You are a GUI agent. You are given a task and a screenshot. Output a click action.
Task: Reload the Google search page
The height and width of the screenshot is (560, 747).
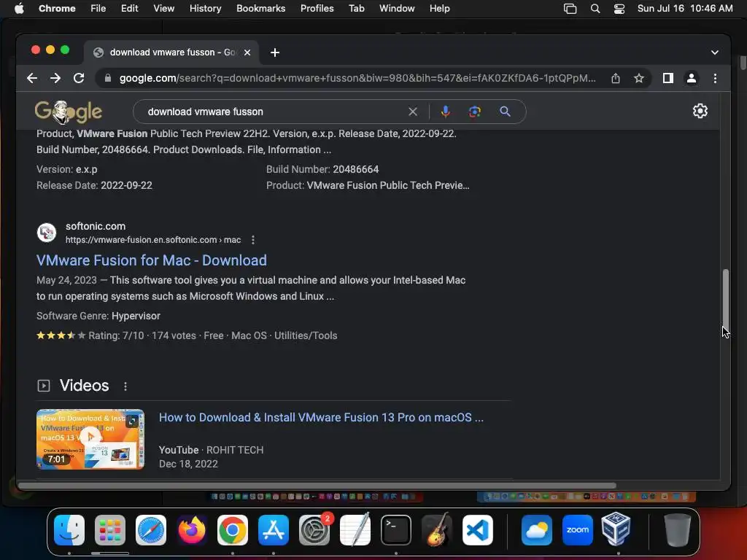tap(79, 78)
